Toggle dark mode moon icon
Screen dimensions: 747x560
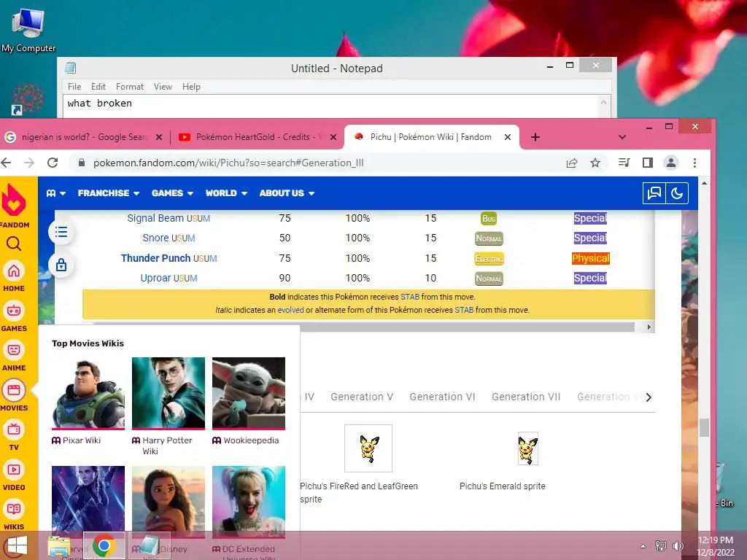pos(677,193)
